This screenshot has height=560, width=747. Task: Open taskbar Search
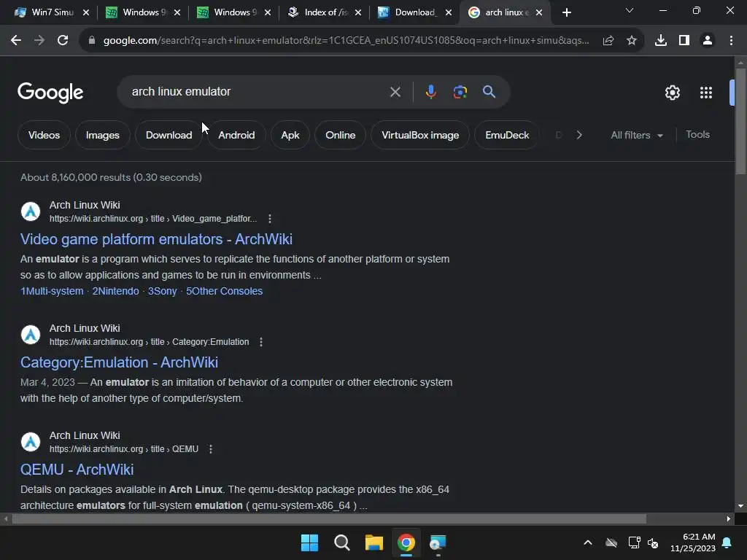pos(341,542)
